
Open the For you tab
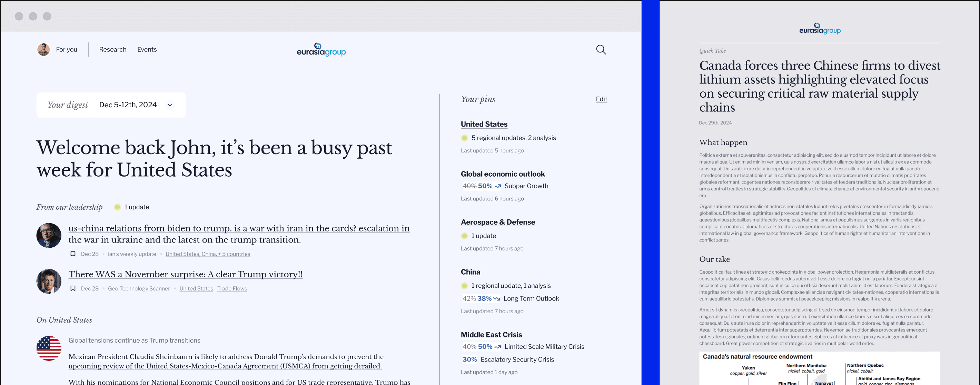click(x=67, y=49)
